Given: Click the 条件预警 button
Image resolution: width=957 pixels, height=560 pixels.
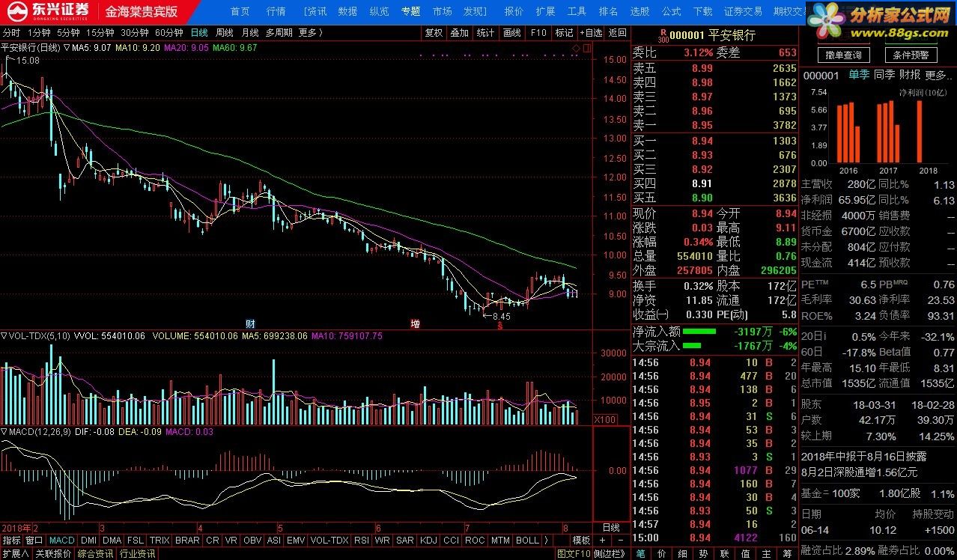Looking at the screenshot, I should click(911, 55).
